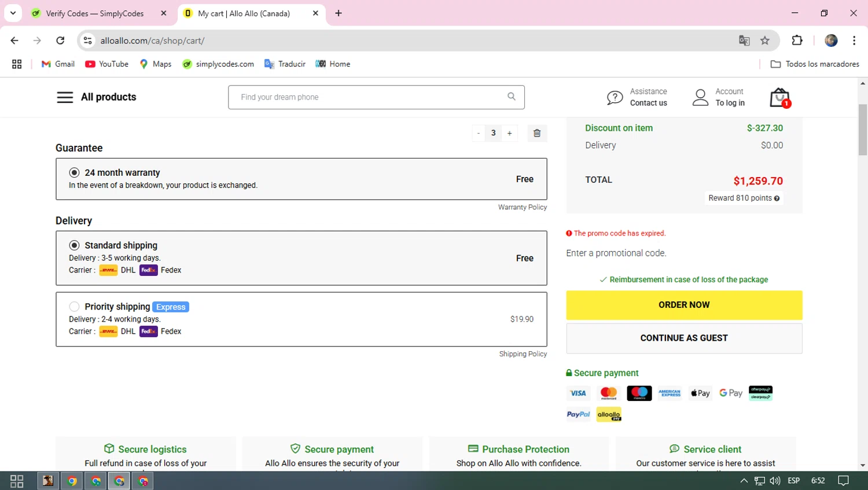Open the simplycodes.com bookmark
The height and width of the screenshot is (490, 868).
click(x=218, y=64)
